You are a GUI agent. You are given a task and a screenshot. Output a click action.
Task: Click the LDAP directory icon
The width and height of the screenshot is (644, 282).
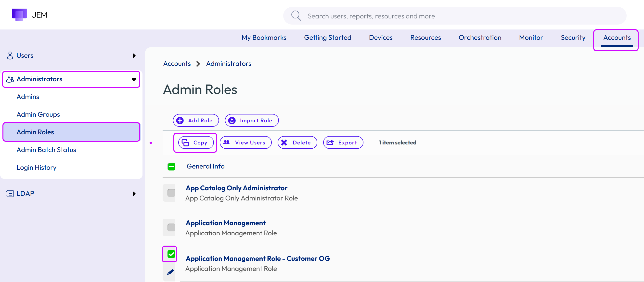10,194
